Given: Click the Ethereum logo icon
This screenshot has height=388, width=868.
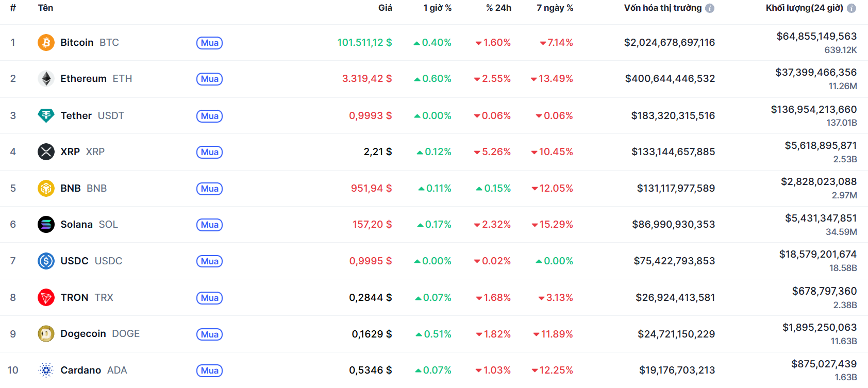Looking at the screenshot, I should [x=46, y=78].
